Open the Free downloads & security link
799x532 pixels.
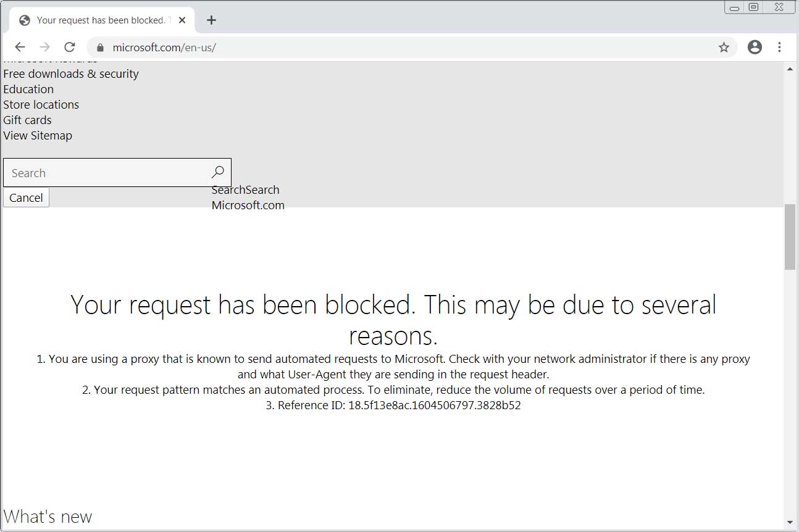(x=71, y=73)
